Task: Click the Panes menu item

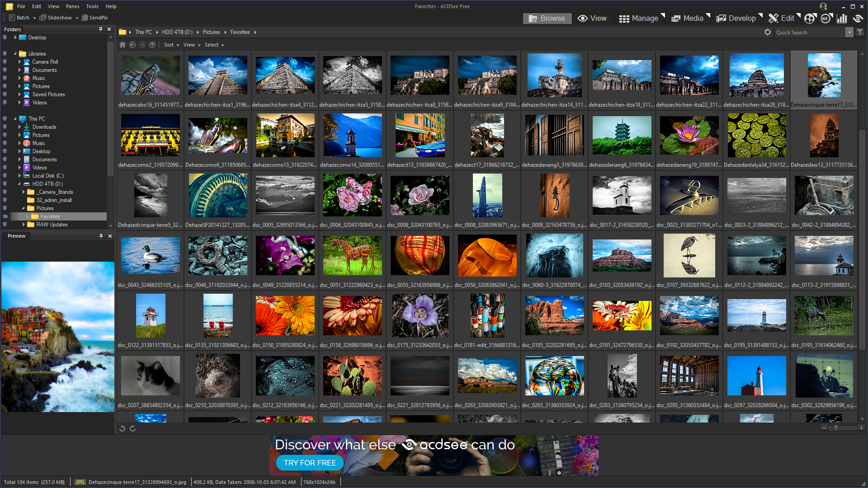Action: tap(71, 7)
